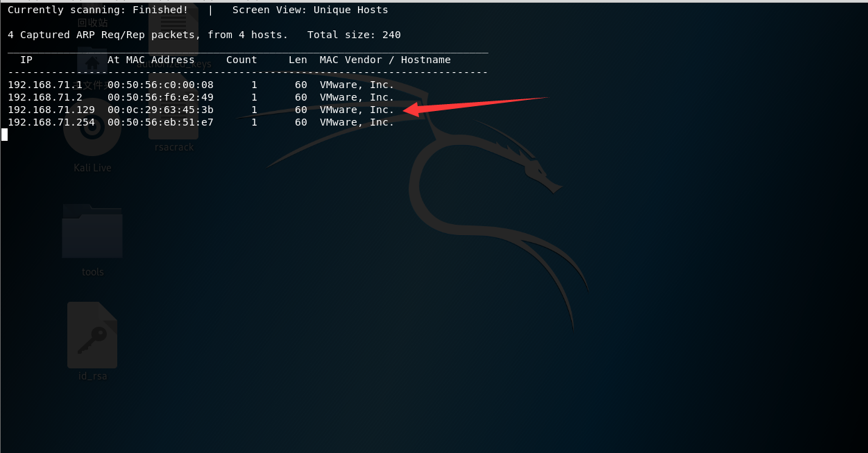Click 'VMware, Inc.' in 192.168.71.1 row
The height and width of the screenshot is (453, 868).
(357, 85)
